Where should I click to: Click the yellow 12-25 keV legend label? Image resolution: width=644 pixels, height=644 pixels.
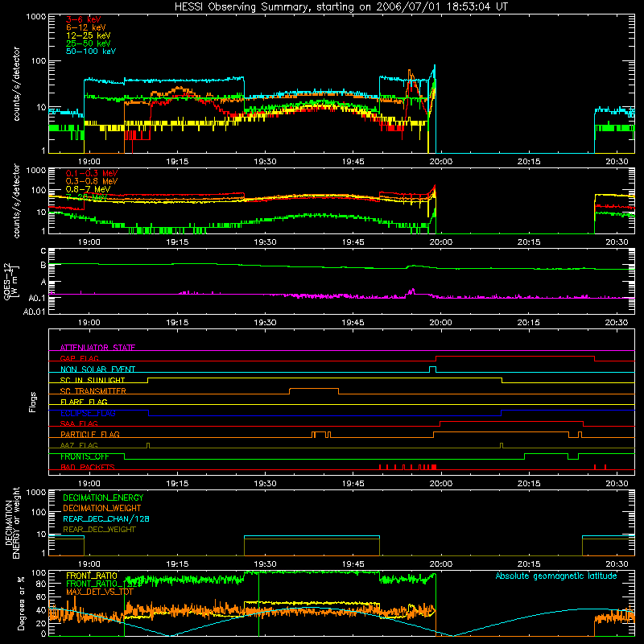click(89, 35)
